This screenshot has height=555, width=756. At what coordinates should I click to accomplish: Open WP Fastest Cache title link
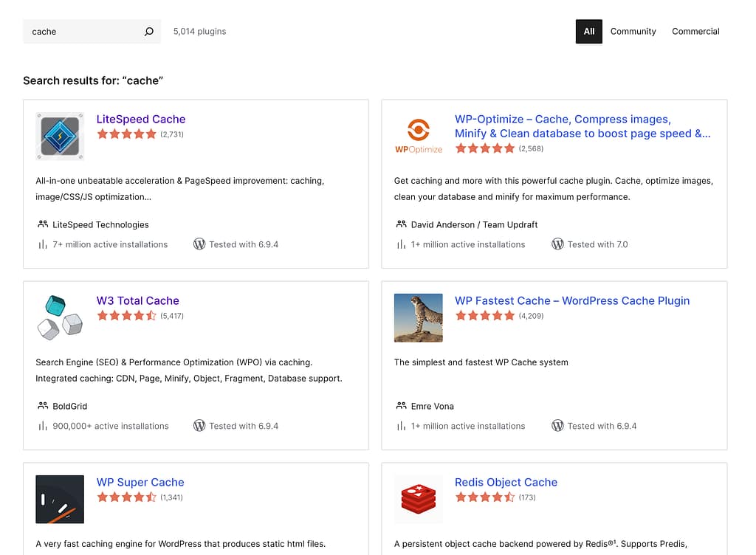point(572,300)
